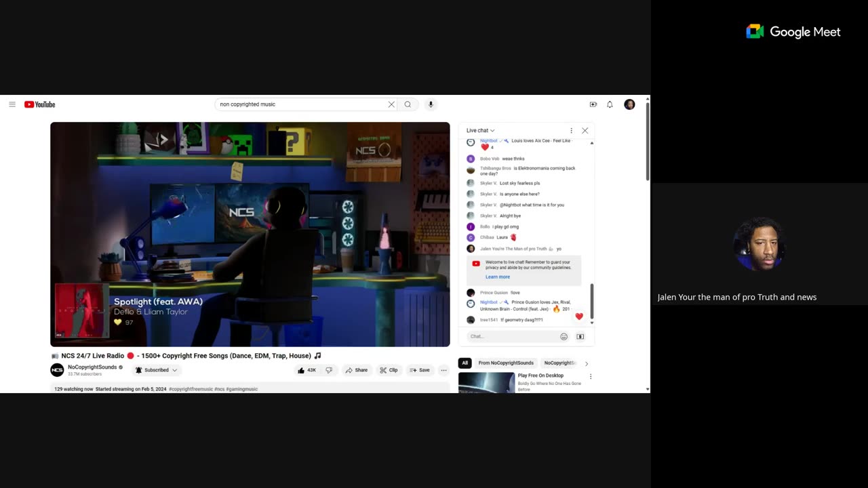Open Super Chat dollar icon
The height and width of the screenshot is (488, 868).
point(580,336)
